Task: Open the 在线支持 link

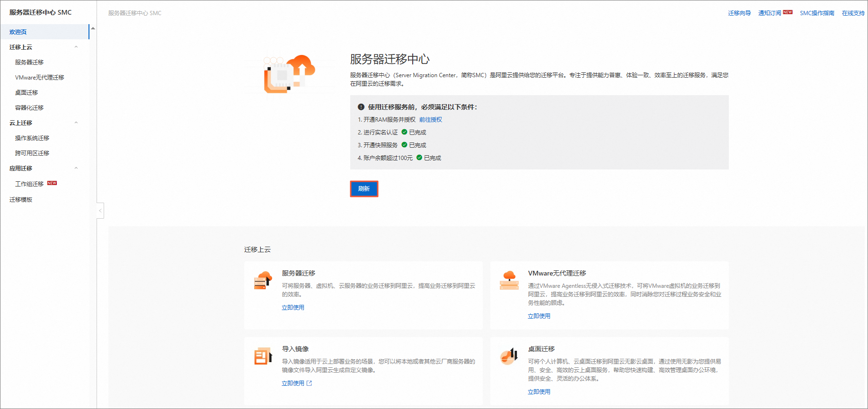Action: click(853, 13)
